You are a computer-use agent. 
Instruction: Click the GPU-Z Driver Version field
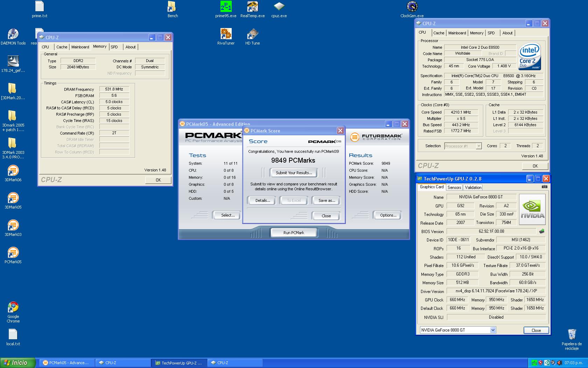[x=496, y=291]
